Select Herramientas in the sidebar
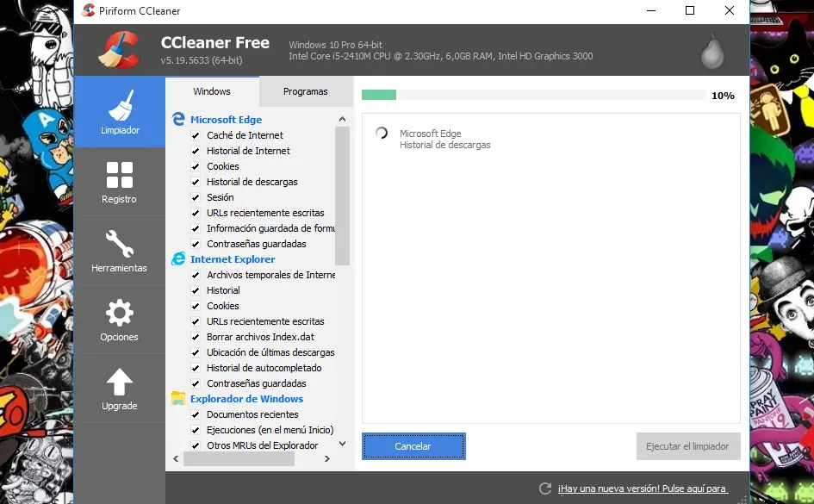This screenshot has width=814, height=504. (x=120, y=250)
